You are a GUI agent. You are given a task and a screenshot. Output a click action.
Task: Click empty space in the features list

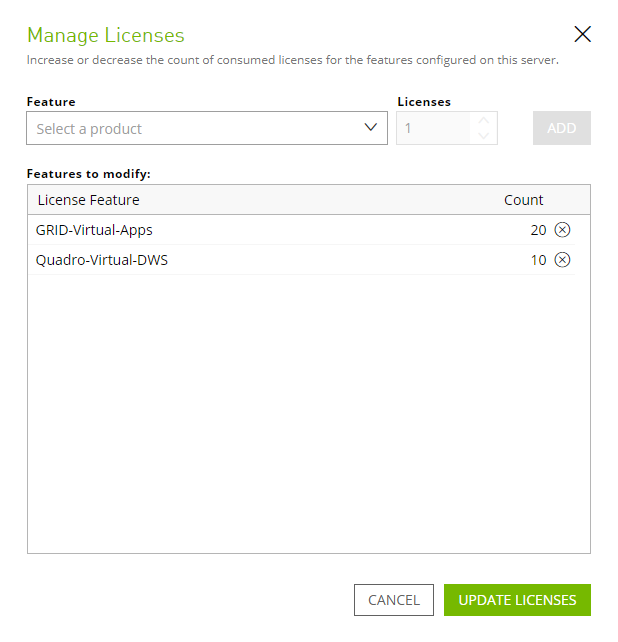pos(308,420)
